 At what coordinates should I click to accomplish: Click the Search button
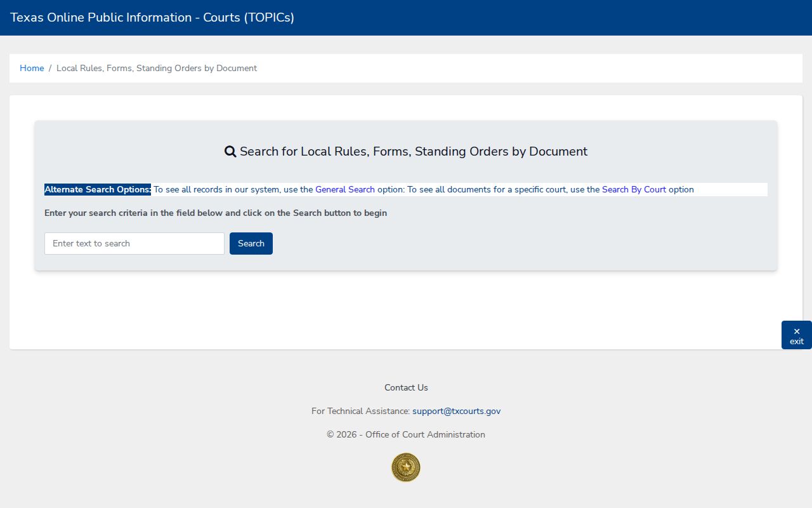[251, 243]
